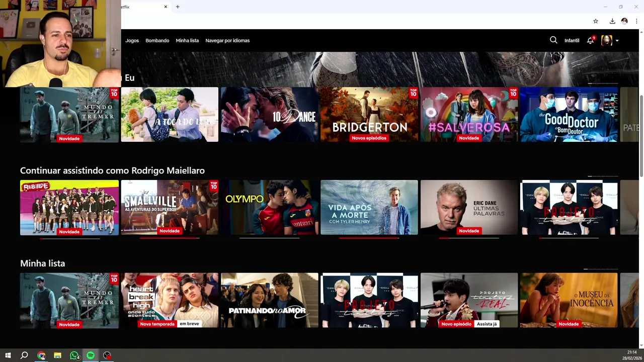644x362 pixels.
Task: Open Spotify from the taskbar
Action: (x=91, y=355)
